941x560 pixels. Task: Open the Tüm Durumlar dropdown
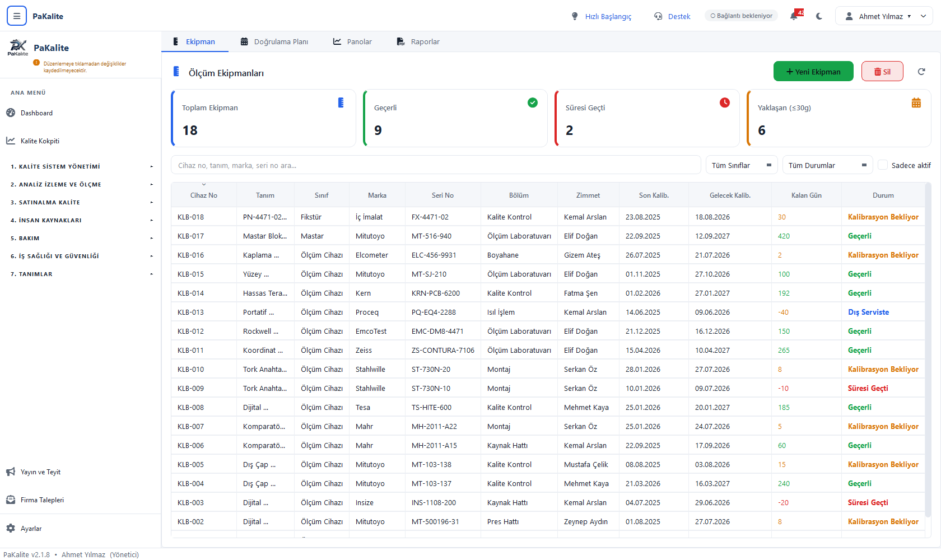coord(828,165)
